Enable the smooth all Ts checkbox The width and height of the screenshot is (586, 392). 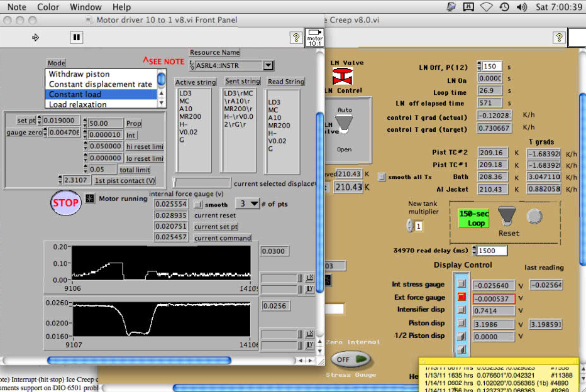pos(381,177)
